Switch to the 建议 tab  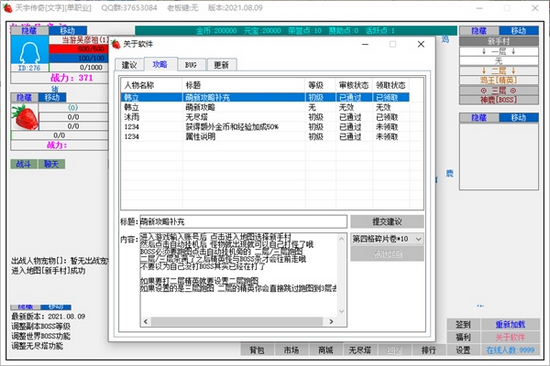click(129, 65)
